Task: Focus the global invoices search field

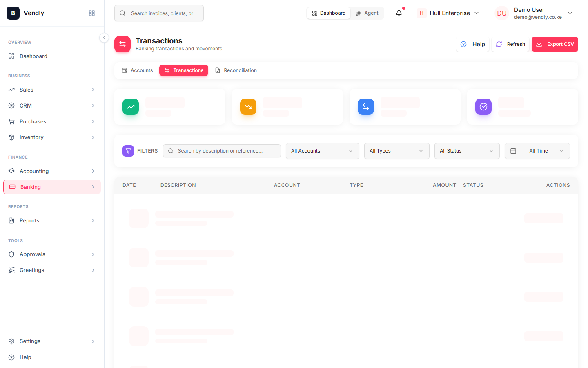Action: click(159, 13)
